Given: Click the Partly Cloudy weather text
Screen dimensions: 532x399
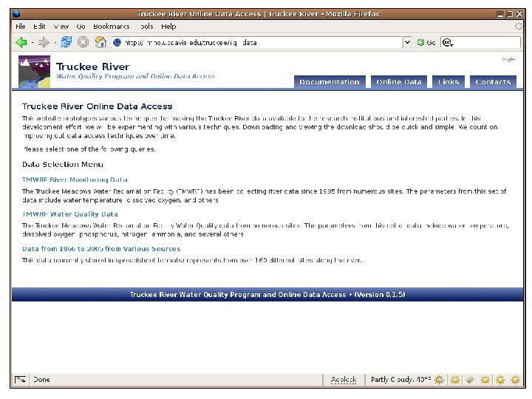Looking at the screenshot, I should (400, 379).
